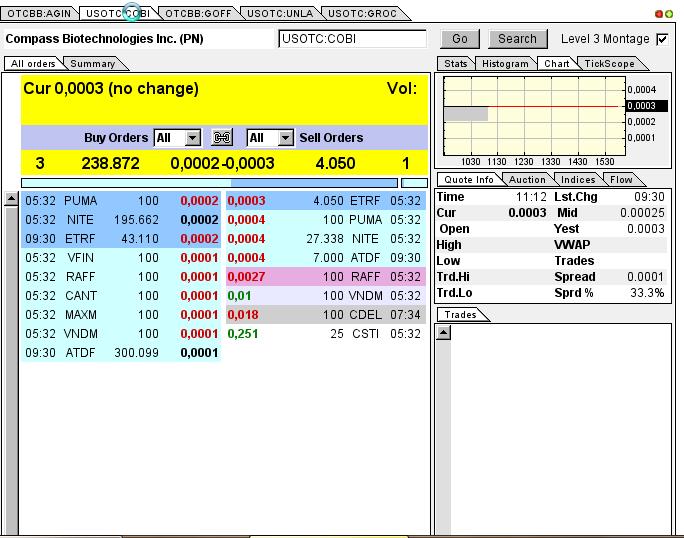684x538 pixels.
Task: Switch to the USOTC:UNLA tab
Action: (x=280, y=14)
